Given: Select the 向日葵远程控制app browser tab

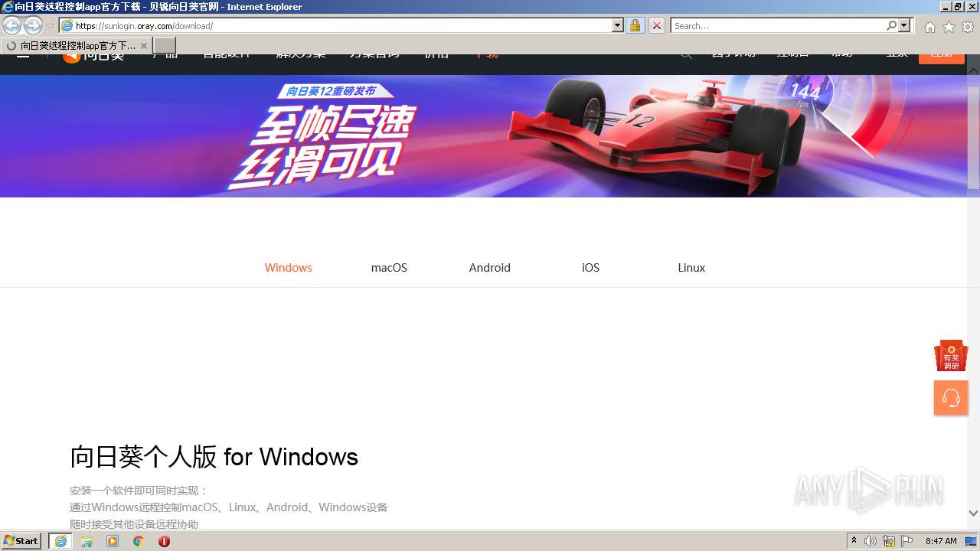Looking at the screenshot, I should coord(76,45).
